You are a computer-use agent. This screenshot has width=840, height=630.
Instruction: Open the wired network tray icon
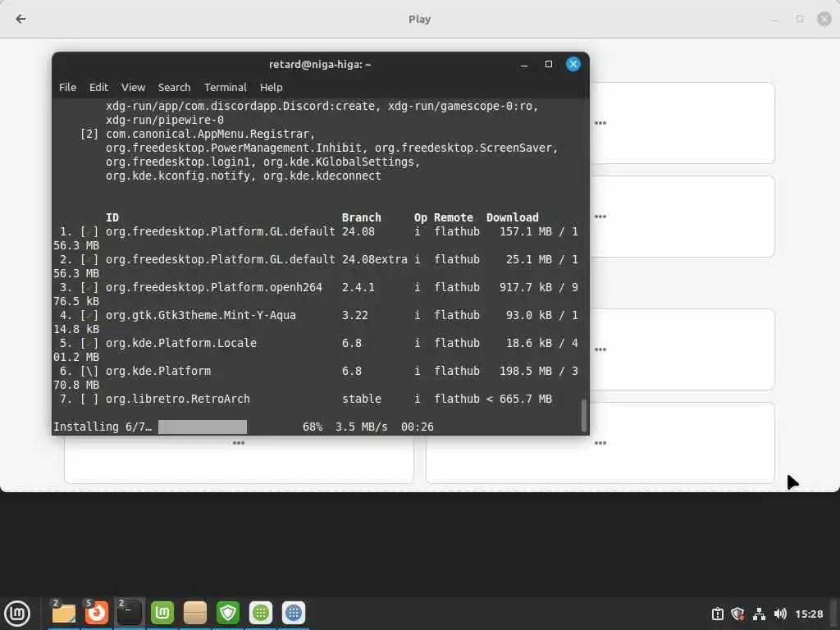click(759, 614)
